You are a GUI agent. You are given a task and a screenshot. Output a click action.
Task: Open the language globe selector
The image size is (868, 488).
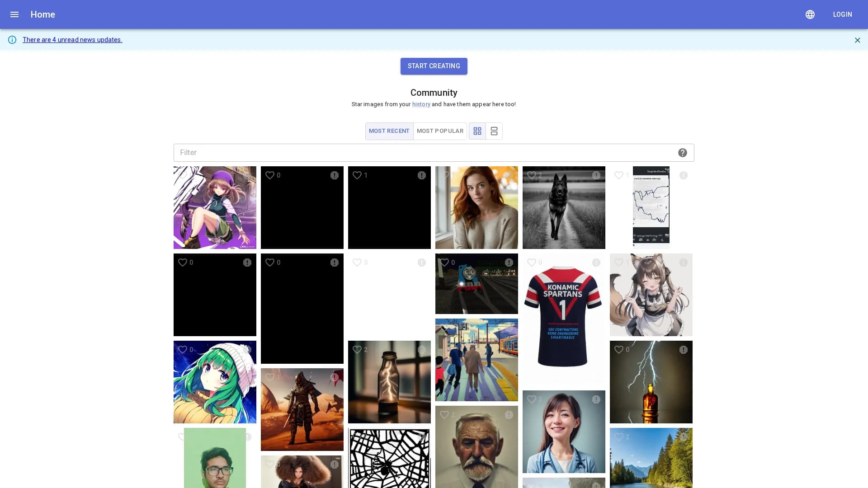coord(810,14)
